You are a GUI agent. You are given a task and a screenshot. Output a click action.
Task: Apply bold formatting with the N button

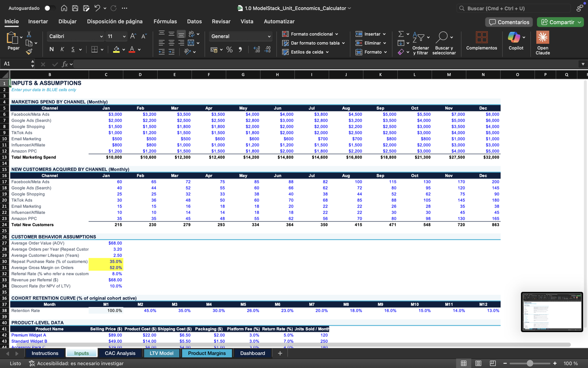pyautogui.click(x=51, y=49)
